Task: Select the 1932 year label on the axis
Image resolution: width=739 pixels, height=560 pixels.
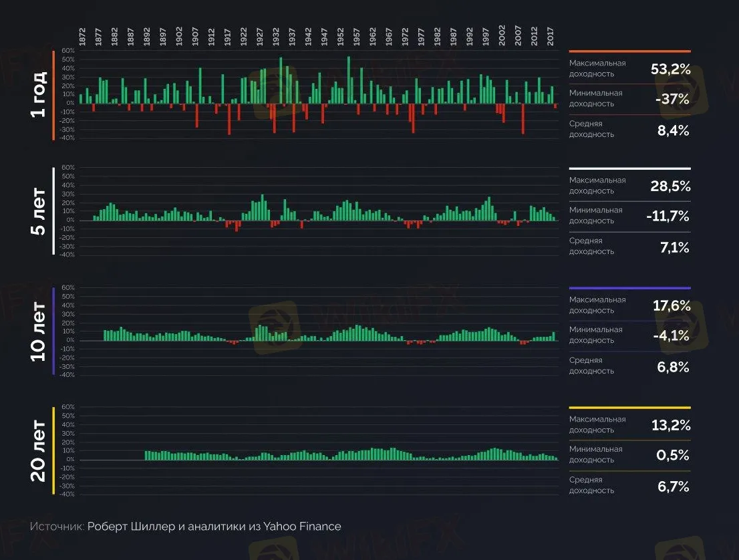Action: tap(275, 36)
